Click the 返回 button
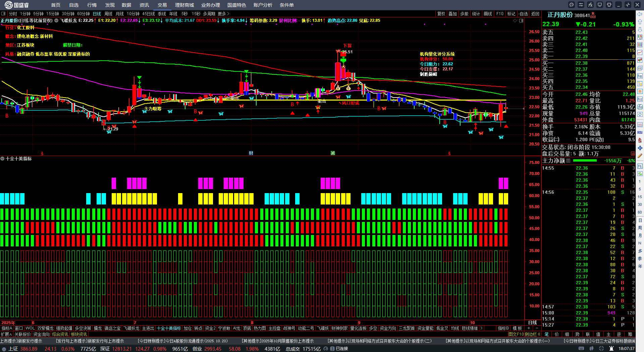644x352 pixels. 535,14
